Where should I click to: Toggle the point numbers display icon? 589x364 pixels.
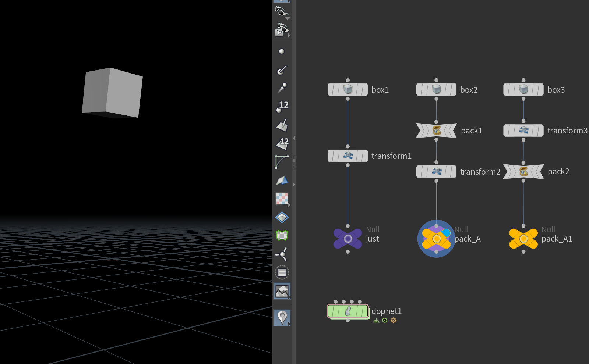[x=282, y=107]
